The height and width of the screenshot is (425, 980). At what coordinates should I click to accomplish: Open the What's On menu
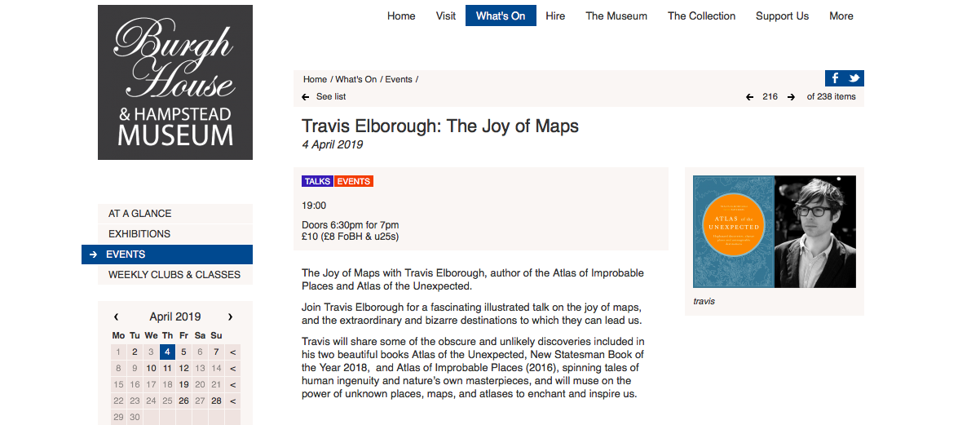pos(501,15)
